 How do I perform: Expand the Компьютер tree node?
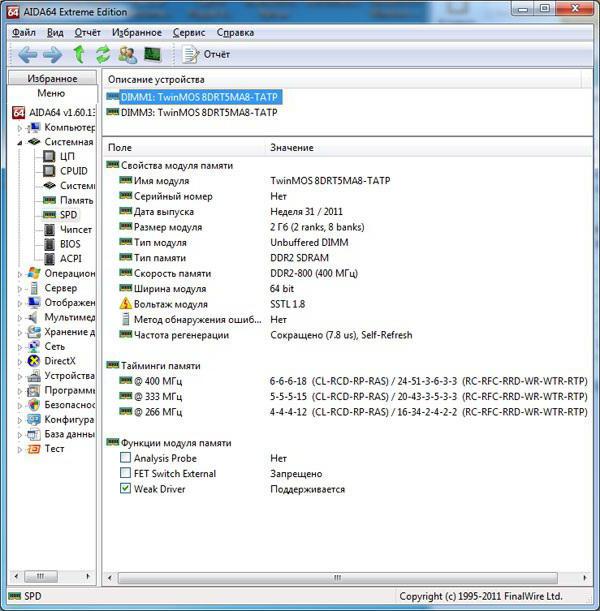click(19, 128)
